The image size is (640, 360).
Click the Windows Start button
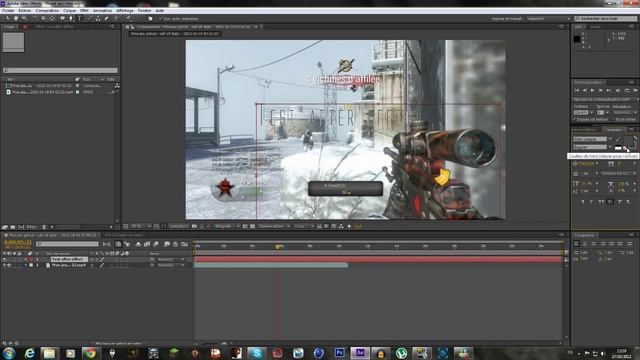point(9,353)
